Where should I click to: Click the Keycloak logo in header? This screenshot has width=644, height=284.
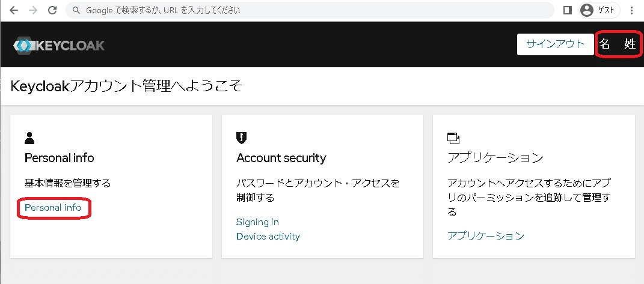(x=59, y=45)
